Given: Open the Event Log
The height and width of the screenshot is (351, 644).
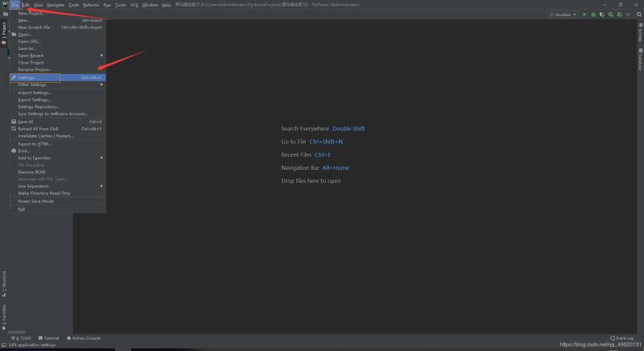Looking at the screenshot, I should [621, 338].
